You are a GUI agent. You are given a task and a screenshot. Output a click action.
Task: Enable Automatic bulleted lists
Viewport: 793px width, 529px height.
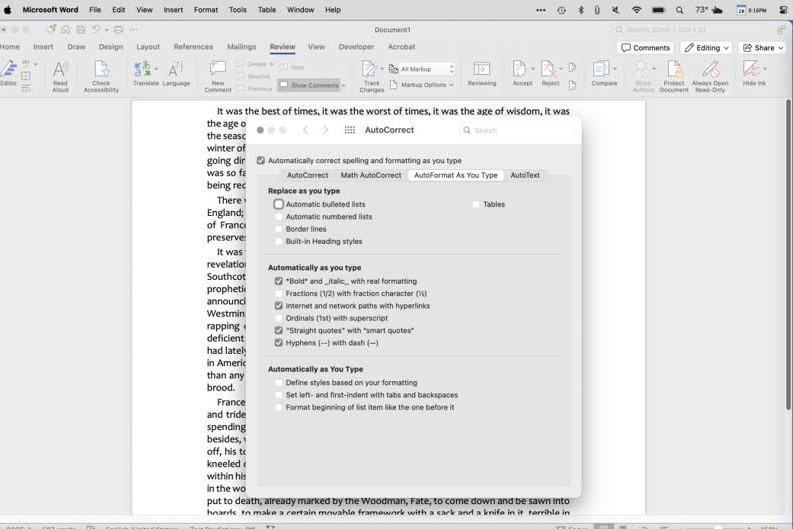coord(279,204)
